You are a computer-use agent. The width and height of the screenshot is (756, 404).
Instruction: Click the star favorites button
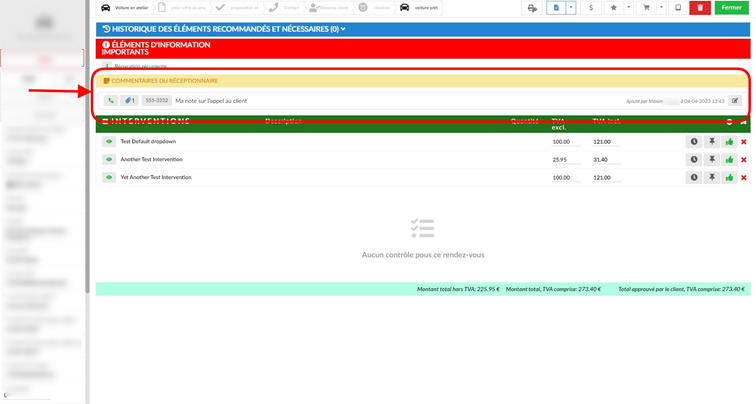pyautogui.click(x=614, y=8)
